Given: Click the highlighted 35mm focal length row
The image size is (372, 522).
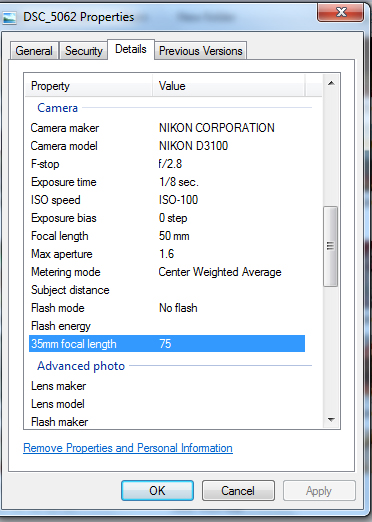Looking at the screenshot, I should click(167, 344).
